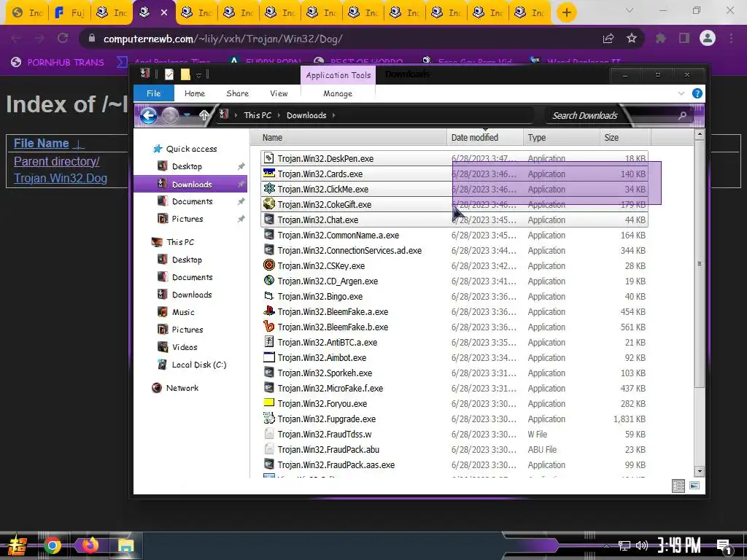Open Chrome extensions puzzle icon
747x560 pixels.
tap(660, 39)
